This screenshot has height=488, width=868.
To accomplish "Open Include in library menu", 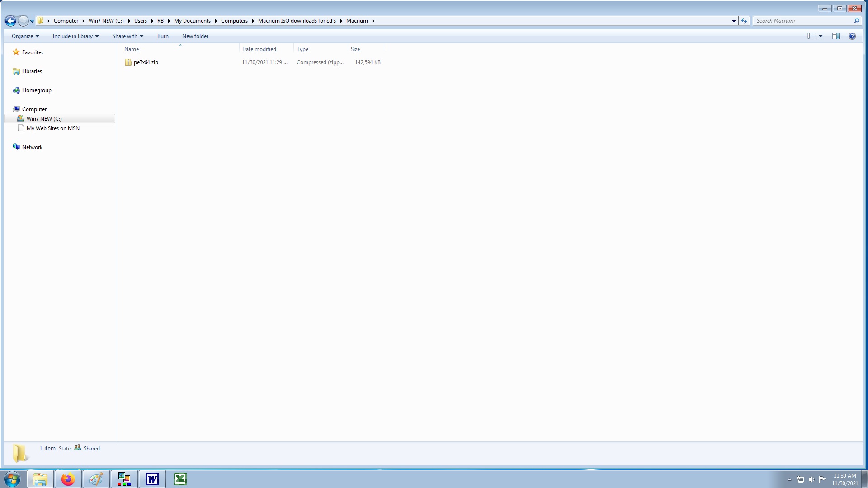I will 75,36.
